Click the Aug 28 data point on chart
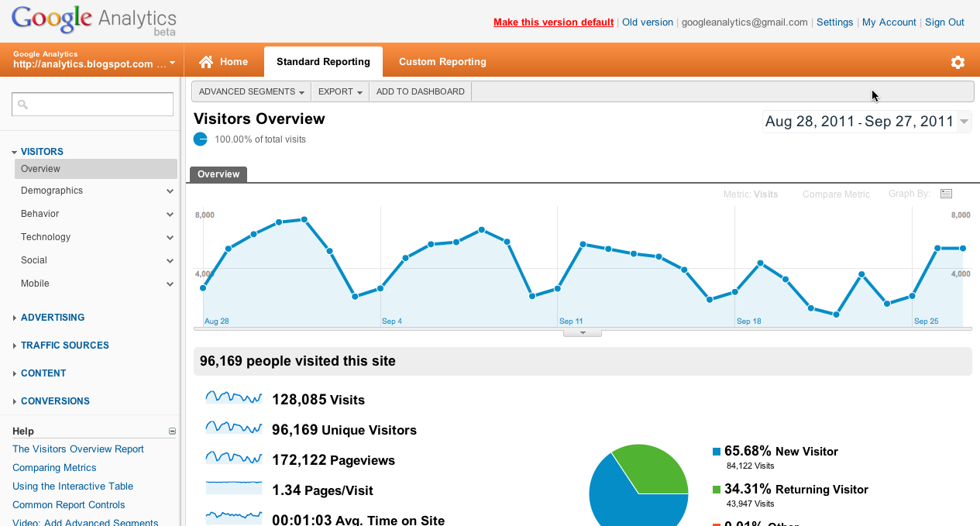Viewport: 980px width, 526px height. click(x=203, y=288)
